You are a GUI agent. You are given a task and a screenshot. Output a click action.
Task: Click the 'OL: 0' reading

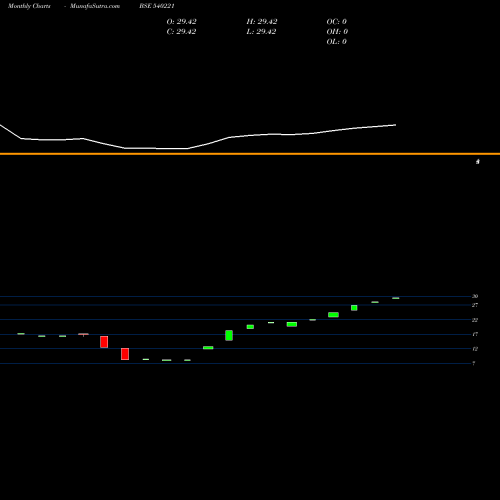click(337, 42)
